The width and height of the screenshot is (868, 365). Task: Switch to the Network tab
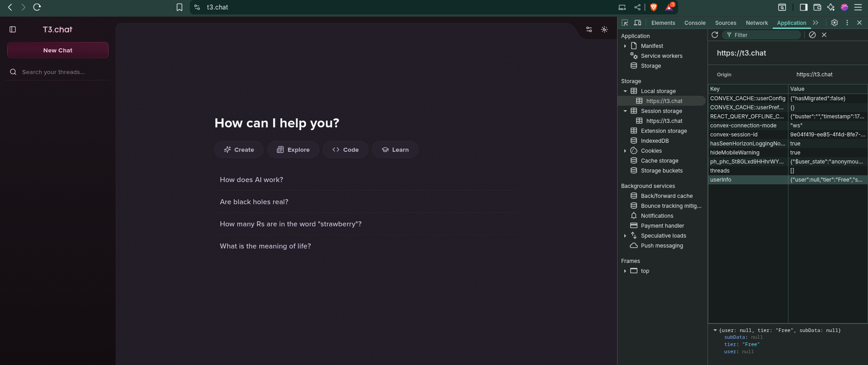[x=757, y=23]
